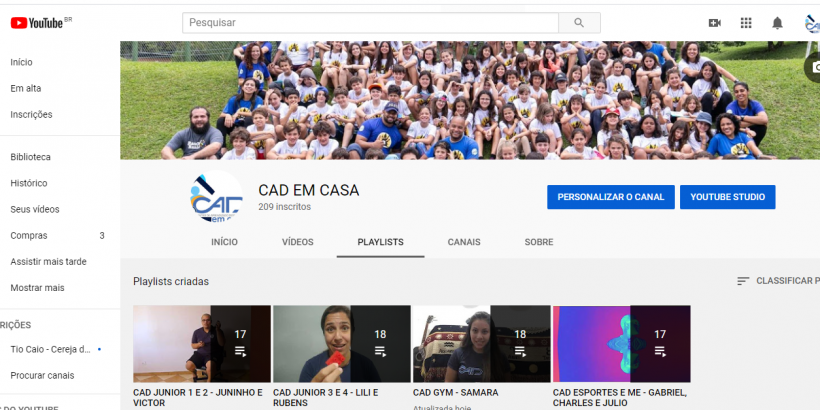Screen dimensions: 820x410
Task: Click PERSONALIZAR O CANAL button
Action: [x=610, y=197]
